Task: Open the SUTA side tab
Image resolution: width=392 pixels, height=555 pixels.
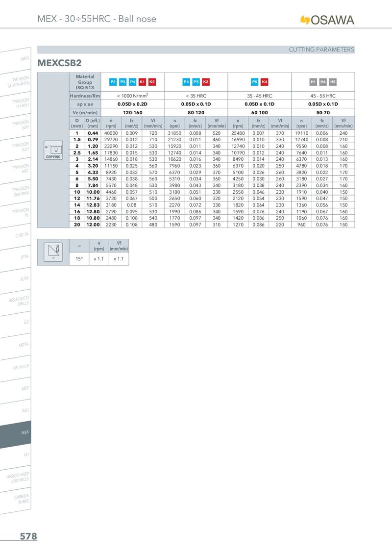Action: pos(16,279)
